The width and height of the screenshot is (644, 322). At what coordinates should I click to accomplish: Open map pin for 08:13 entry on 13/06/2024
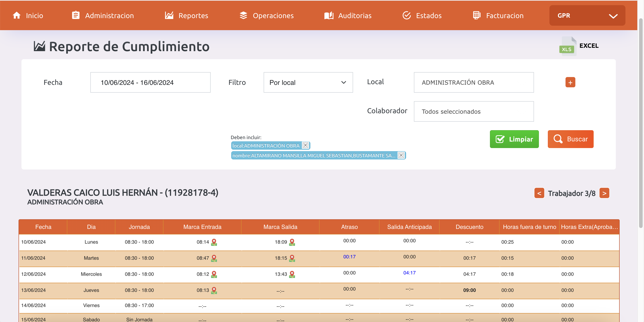pos(214,290)
